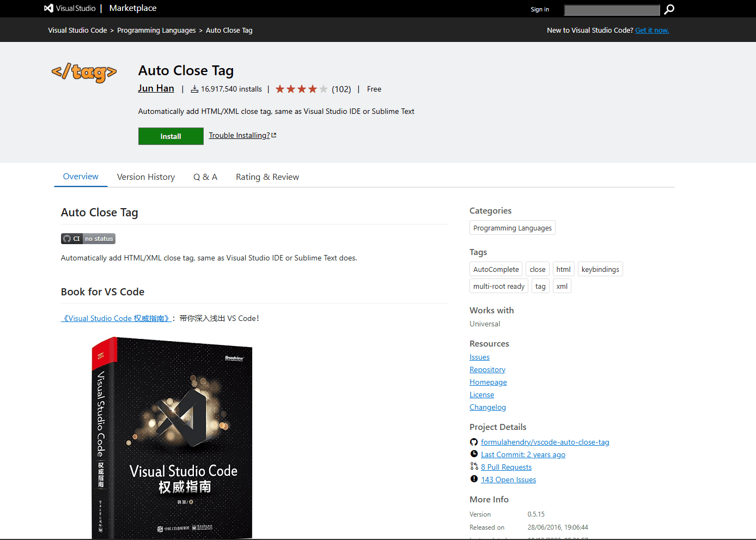Open the Q & A tab
This screenshot has width=756, height=540.
click(x=205, y=177)
